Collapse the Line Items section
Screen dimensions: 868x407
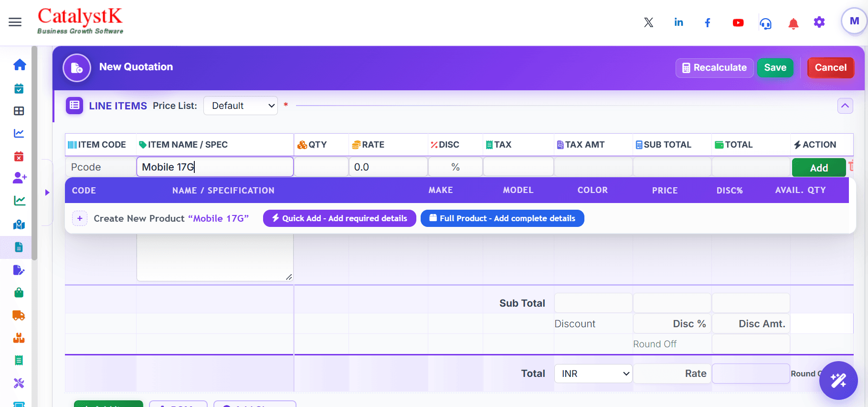[x=845, y=106]
